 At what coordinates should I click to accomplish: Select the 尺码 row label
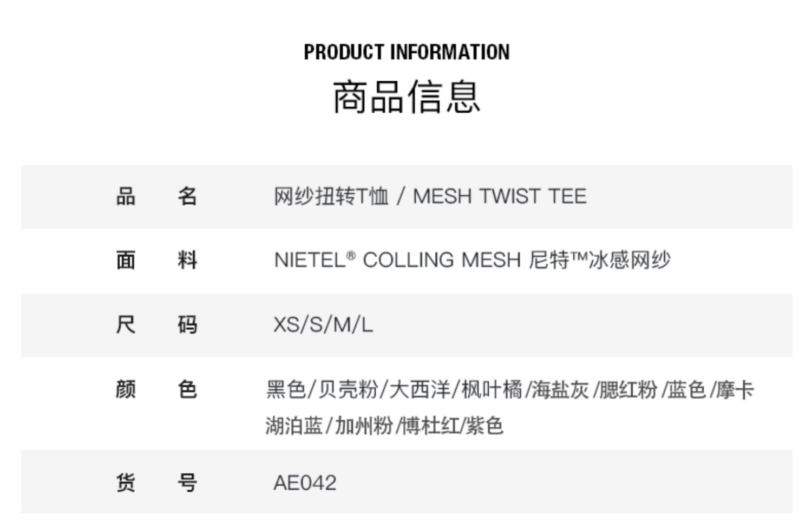tap(156, 325)
